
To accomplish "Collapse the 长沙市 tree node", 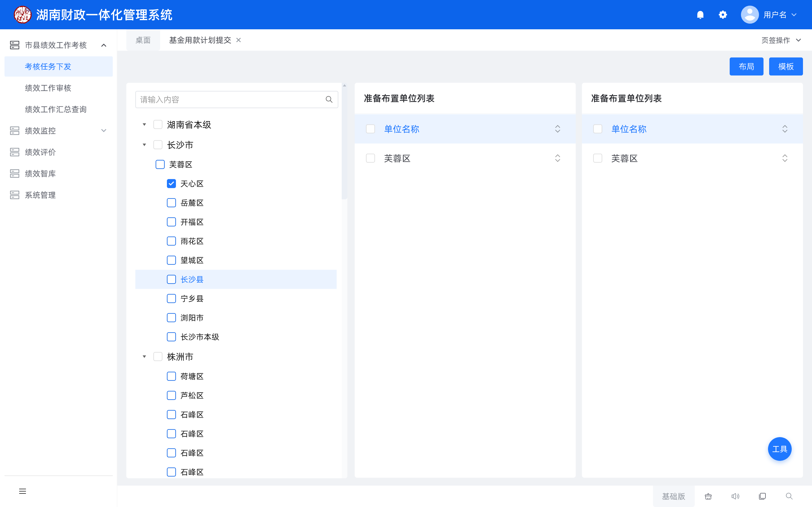I will tap(144, 145).
